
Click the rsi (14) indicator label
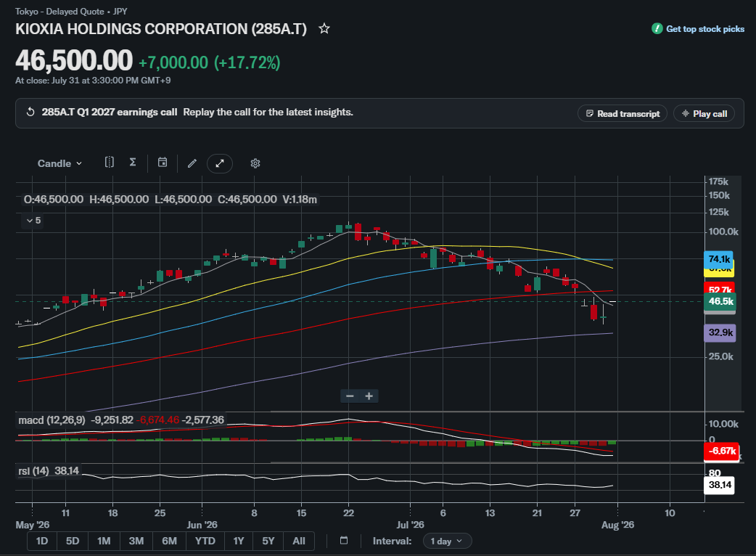coord(33,470)
